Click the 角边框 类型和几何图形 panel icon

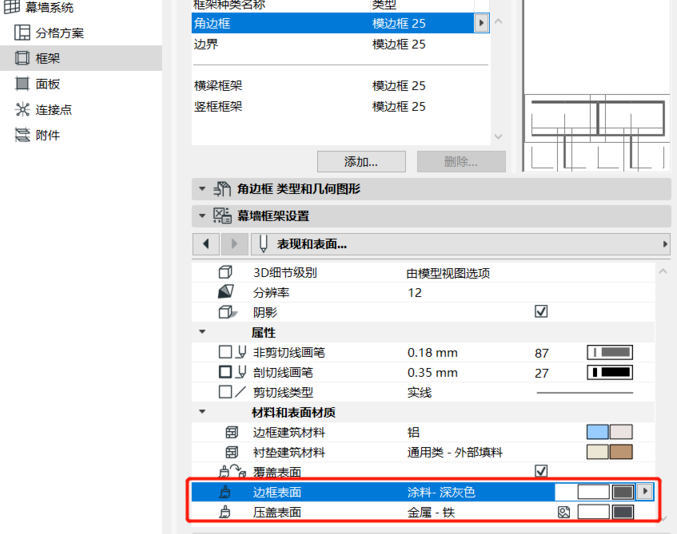point(222,189)
